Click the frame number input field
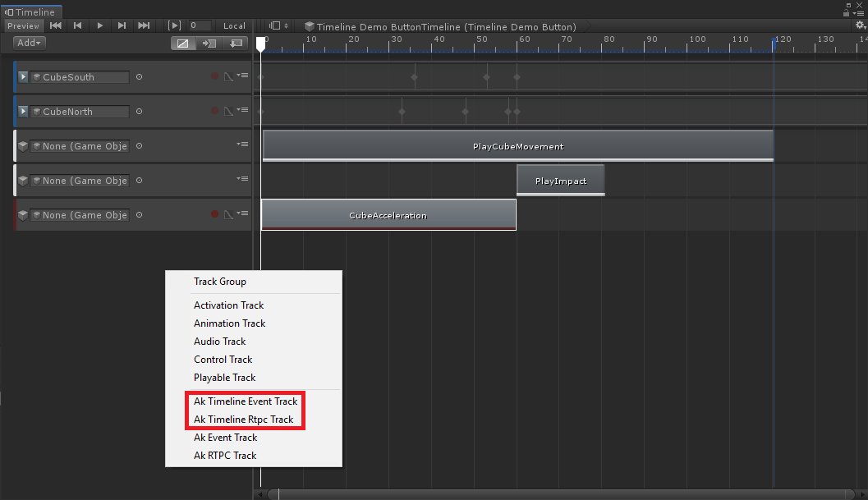Viewport: 868px width, 500px height. [x=200, y=26]
